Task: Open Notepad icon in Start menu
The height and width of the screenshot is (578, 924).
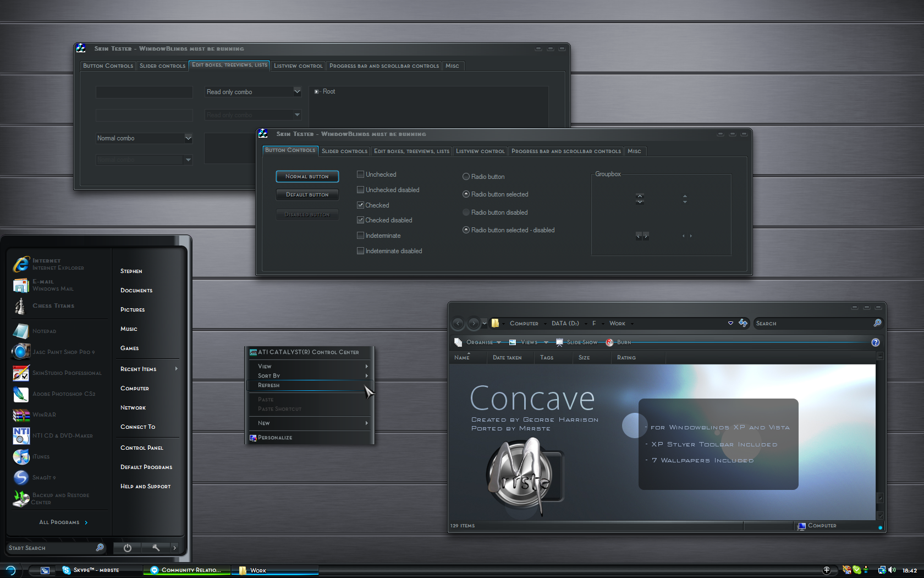Action: click(21, 331)
